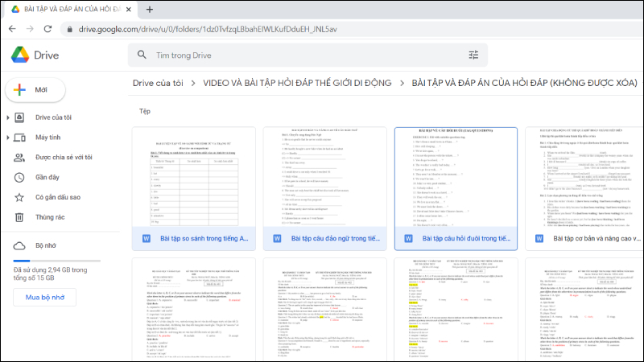Open Gần đây recent files
The width and height of the screenshot is (644, 362).
point(47,177)
